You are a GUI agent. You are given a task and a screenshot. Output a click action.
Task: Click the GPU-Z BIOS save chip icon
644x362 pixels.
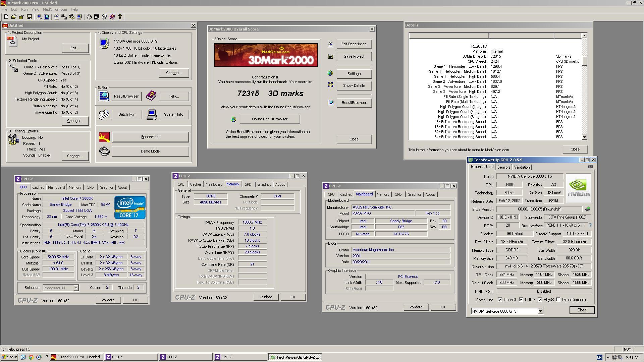click(x=588, y=209)
